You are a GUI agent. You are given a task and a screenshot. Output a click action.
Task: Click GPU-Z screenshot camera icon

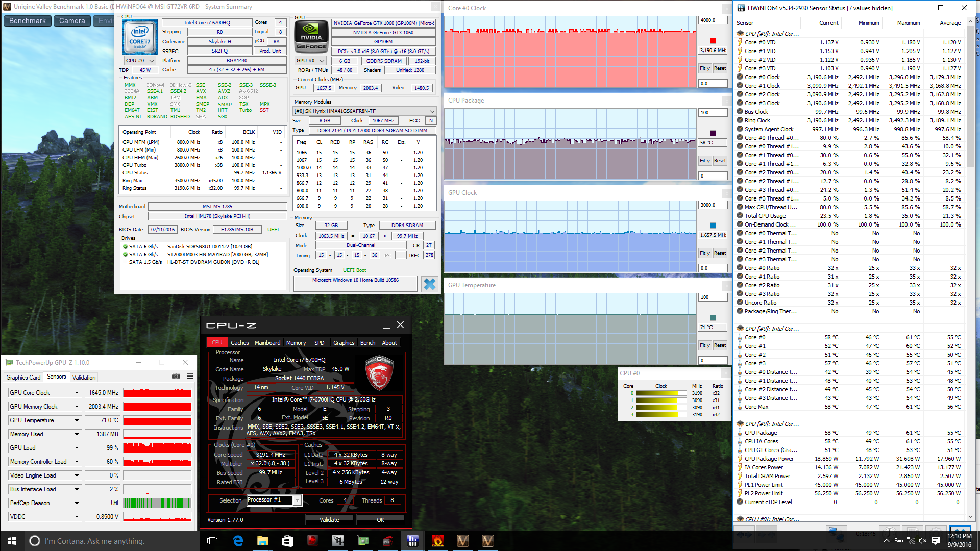176,377
